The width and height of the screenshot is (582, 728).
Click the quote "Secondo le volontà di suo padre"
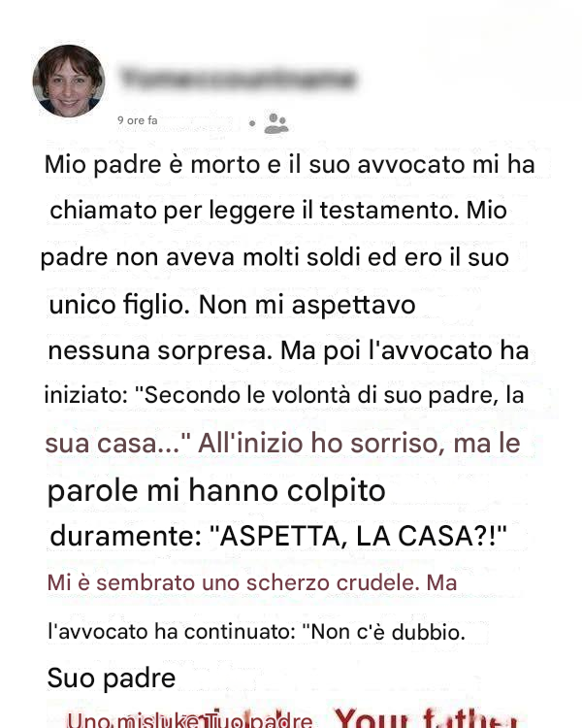point(313,396)
